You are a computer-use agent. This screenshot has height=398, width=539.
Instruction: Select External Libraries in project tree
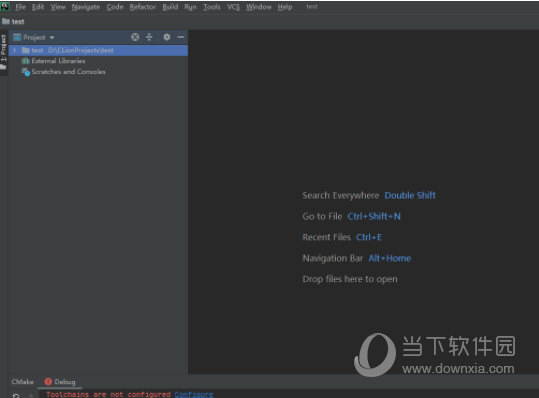[58, 61]
